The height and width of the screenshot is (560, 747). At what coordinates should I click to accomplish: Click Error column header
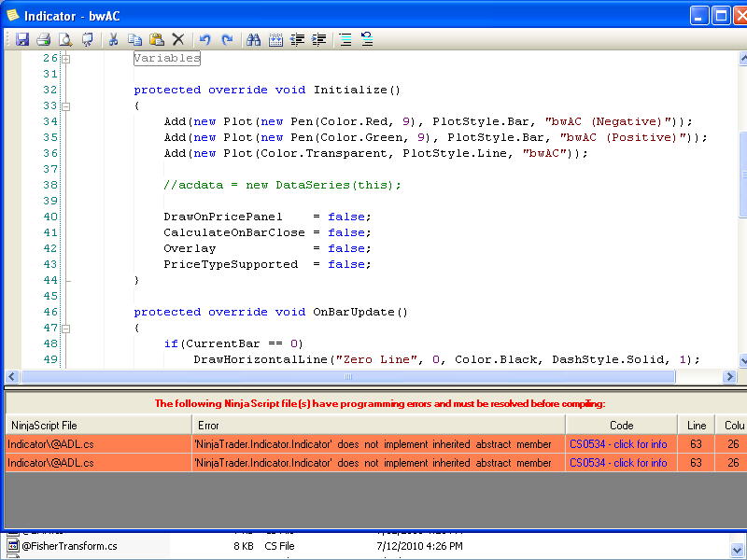pyautogui.click(x=379, y=426)
